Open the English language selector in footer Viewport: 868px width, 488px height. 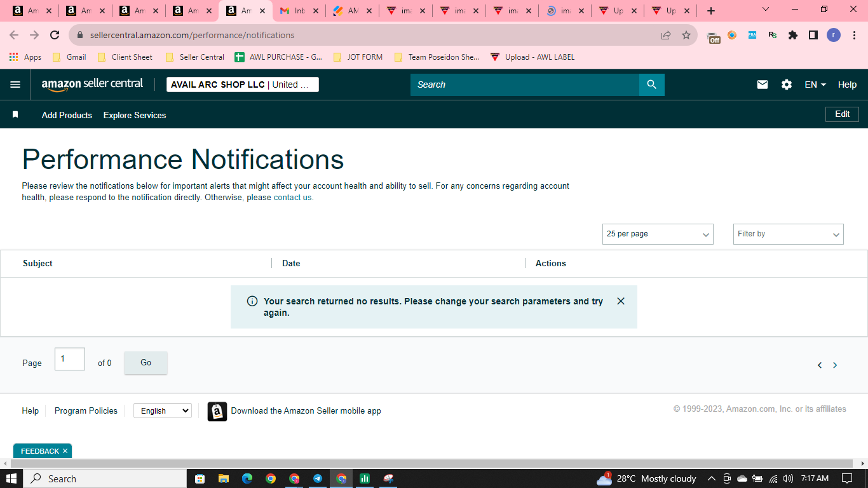pyautogui.click(x=163, y=411)
